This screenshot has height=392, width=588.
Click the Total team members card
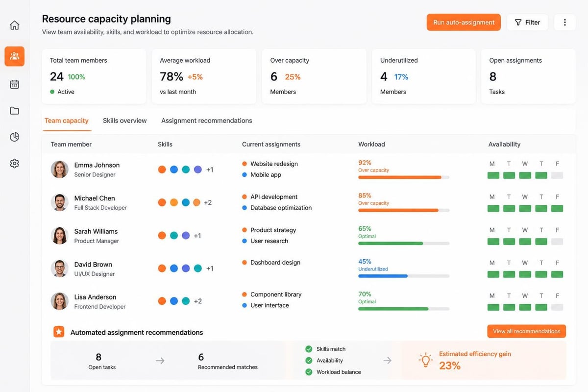tap(94, 76)
